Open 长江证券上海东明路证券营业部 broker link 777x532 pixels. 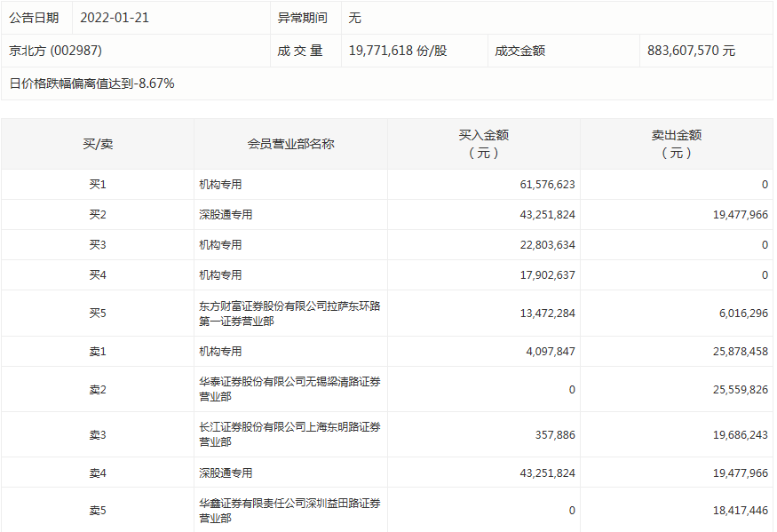coord(289,434)
